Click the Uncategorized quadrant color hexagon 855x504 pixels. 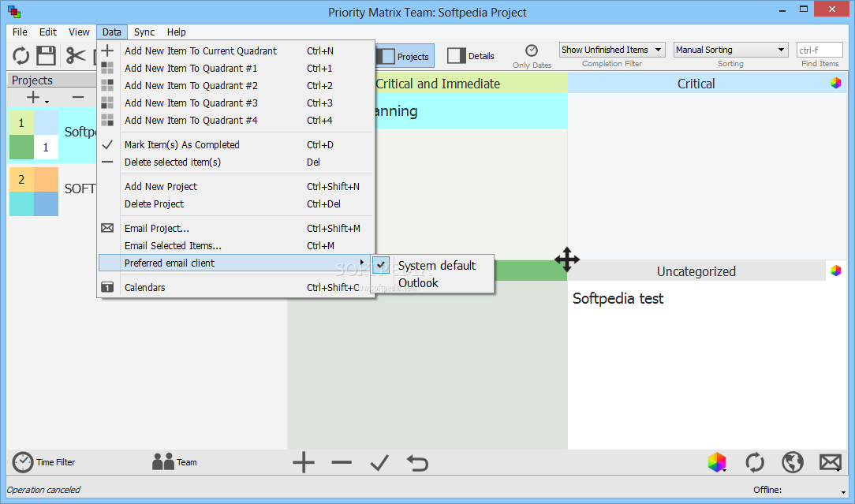[x=836, y=271]
